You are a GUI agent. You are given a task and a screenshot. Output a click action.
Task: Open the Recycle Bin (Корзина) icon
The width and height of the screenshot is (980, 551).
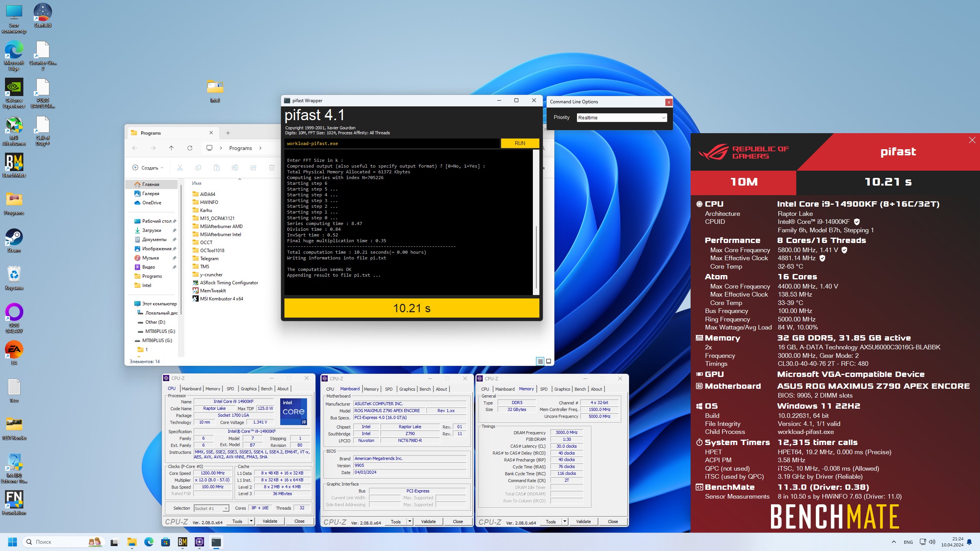14,278
